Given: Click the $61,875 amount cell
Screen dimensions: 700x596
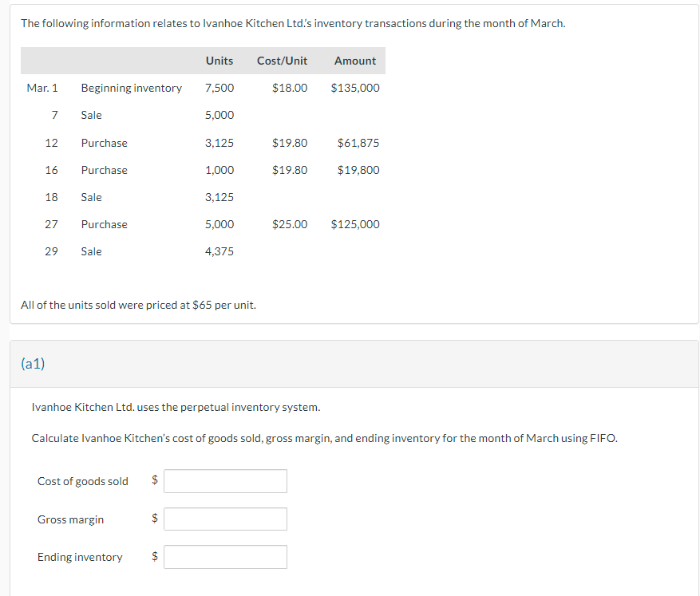Looking at the screenshot, I should pyautogui.click(x=358, y=143).
